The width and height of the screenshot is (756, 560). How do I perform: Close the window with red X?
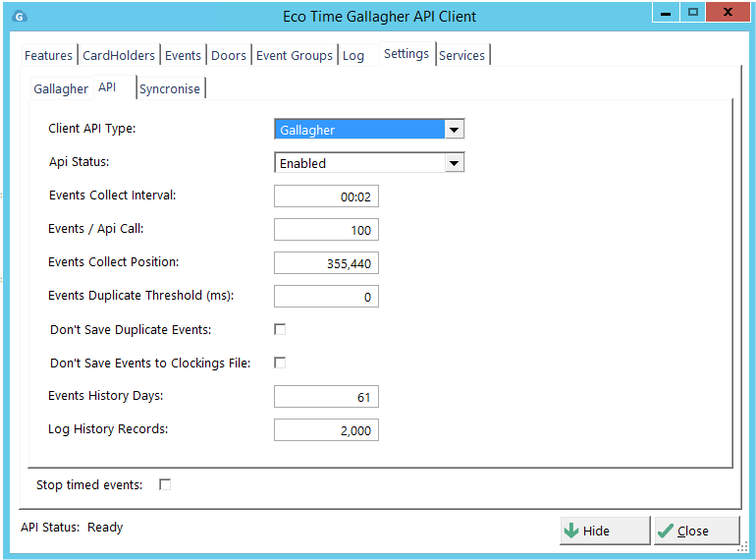(x=728, y=13)
